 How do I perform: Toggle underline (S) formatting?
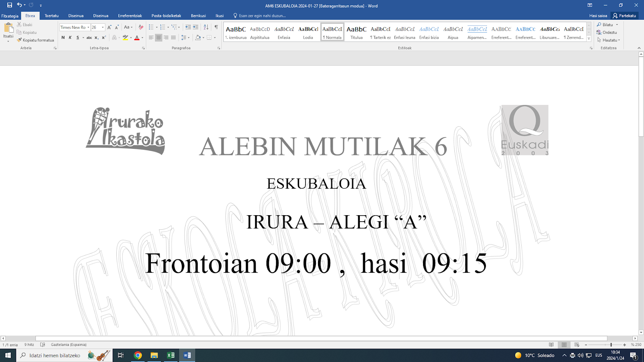[78, 38]
